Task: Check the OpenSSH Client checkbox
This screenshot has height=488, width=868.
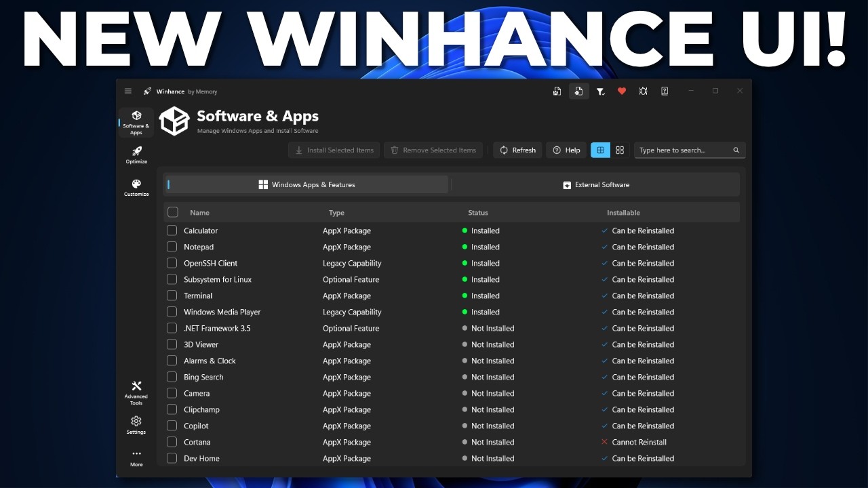Action: pyautogui.click(x=172, y=263)
